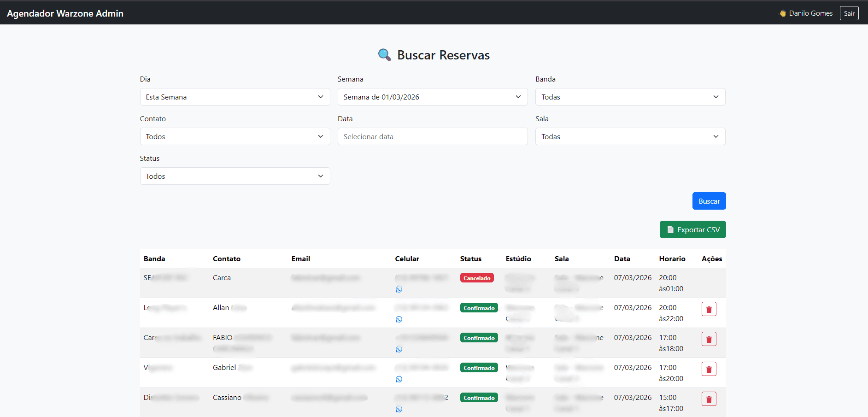Image resolution: width=868 pixels, height=417 pixels.
Task: Open WhatsApp chat for Cassiano's reservation
Action: tap(399, 409)
